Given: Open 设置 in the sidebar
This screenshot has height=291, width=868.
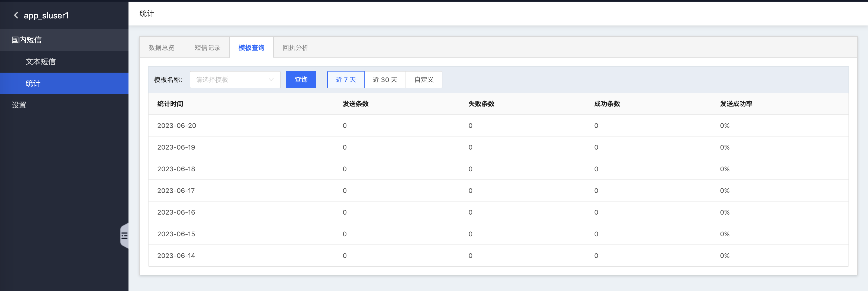Looking at the screenshot, I should [x=64, y=105].
